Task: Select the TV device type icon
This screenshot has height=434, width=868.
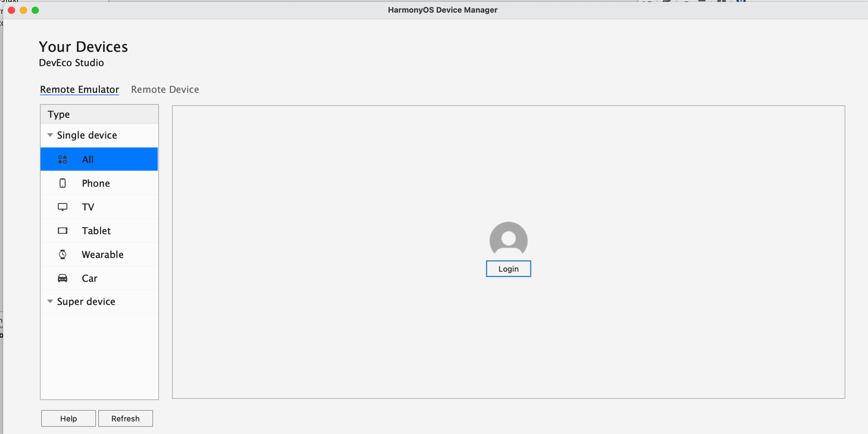Action: (x=62, y=206)
